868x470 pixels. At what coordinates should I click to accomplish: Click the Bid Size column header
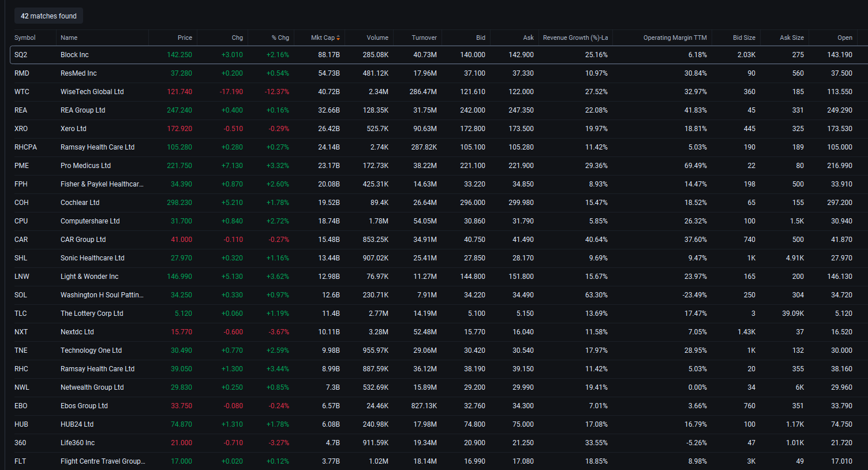tap(744, 38)
